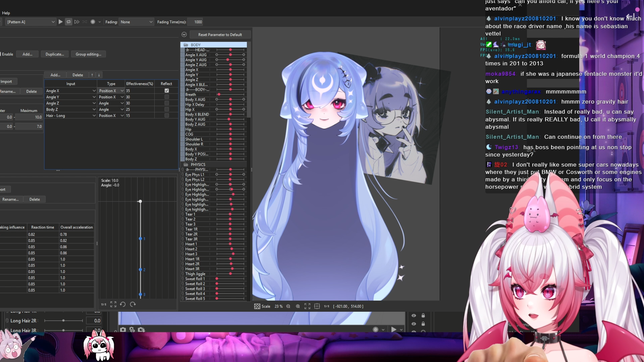Open the Help menu
The image size is (644, 362).
point(6,13)
